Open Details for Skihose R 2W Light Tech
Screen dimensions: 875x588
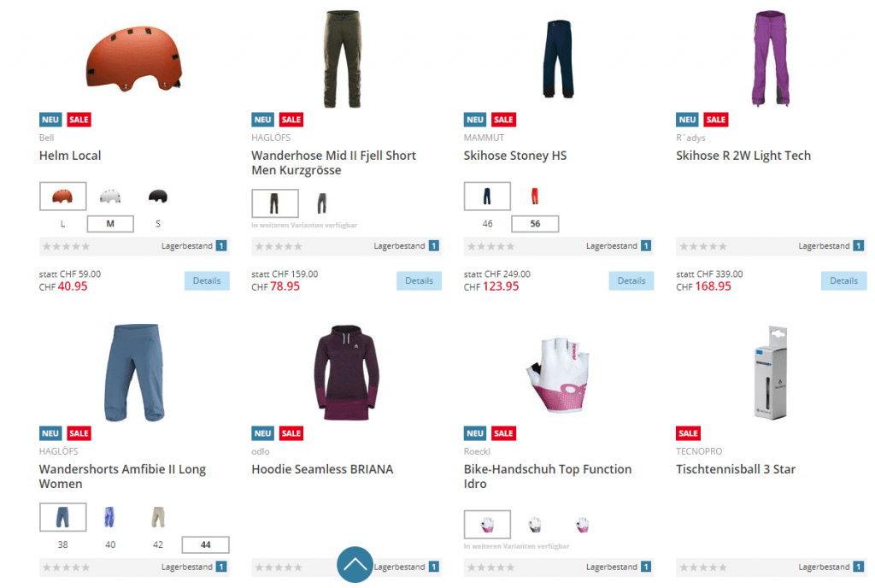[x=843, y=280]
